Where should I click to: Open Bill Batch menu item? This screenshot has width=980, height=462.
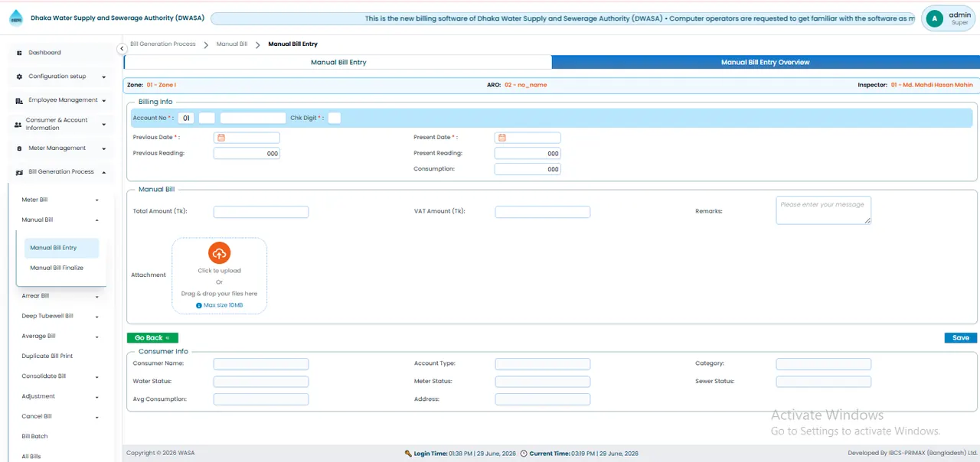(34, 436)
